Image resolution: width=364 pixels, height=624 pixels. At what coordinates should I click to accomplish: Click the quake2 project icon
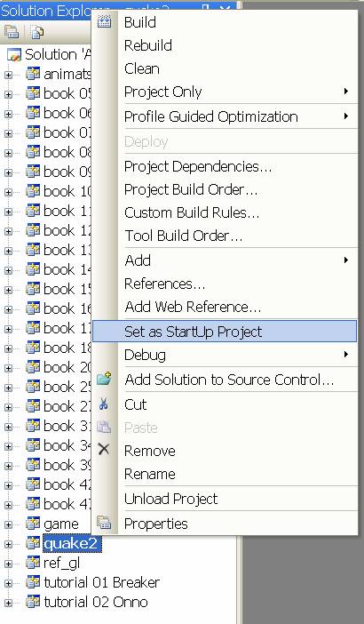[33, 543]
